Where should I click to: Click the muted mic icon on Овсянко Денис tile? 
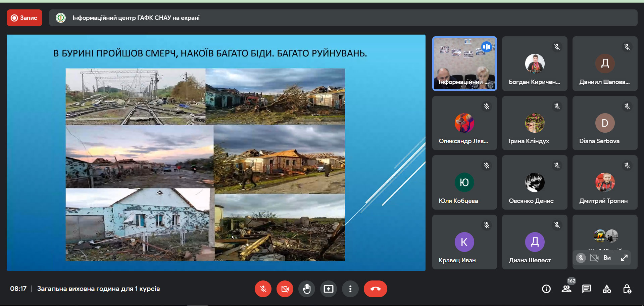(557, 166)
